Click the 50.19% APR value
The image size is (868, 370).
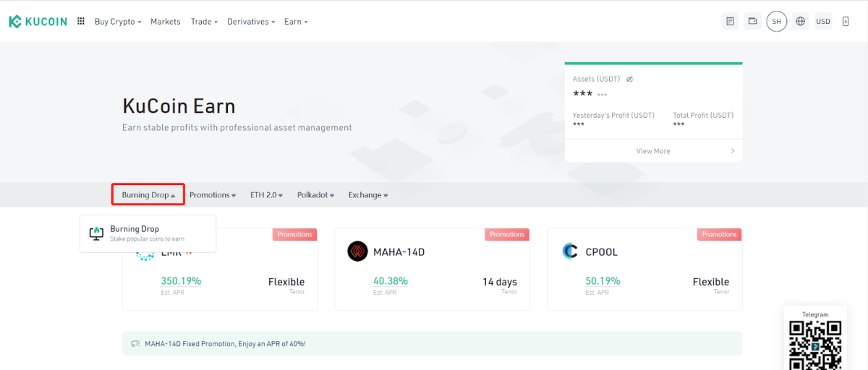pos(603,281)
